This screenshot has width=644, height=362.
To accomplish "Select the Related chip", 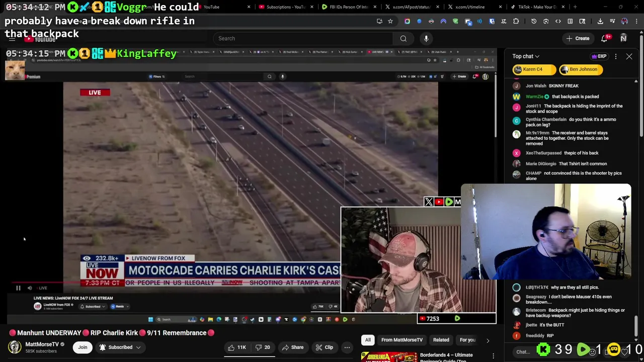I will tap(441, 340).
